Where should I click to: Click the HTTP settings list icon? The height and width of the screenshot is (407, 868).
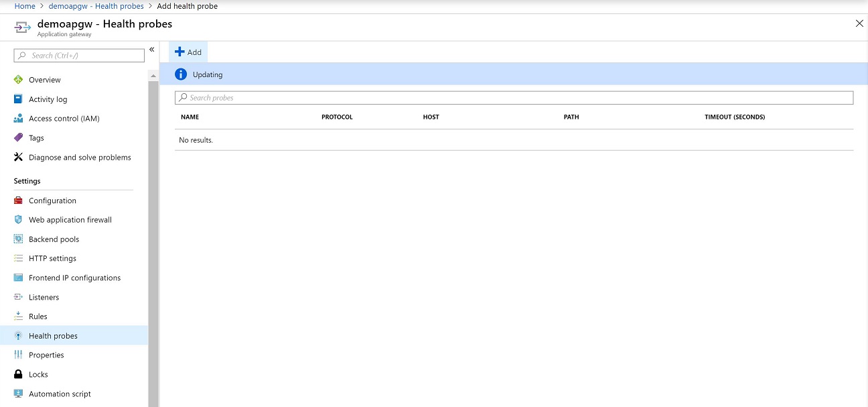(18, 258)
